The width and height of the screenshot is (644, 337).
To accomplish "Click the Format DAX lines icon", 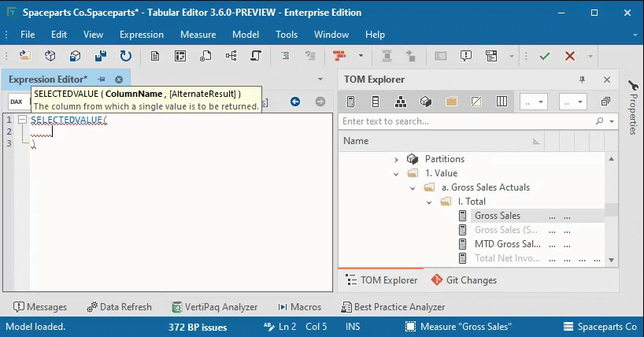I will [285, 55].
